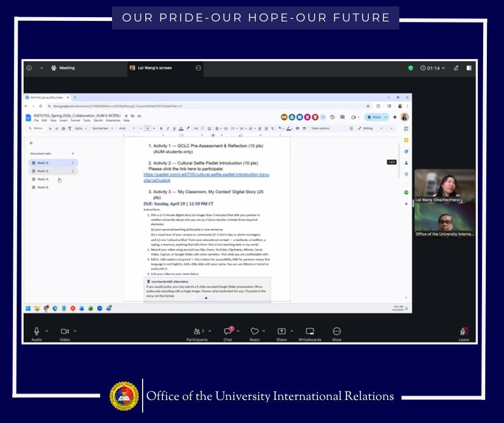Open the More options menu
The image size is (504, 423).
point(337,332)
